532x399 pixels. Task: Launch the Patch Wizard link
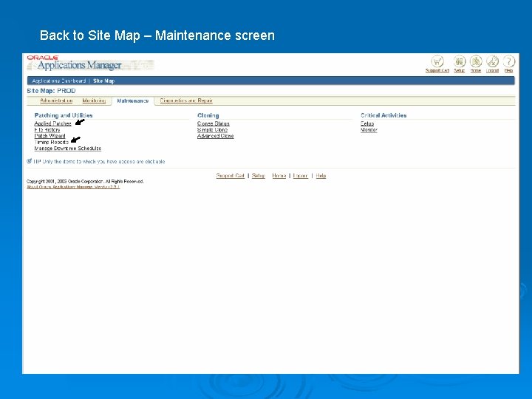[50, 136]
